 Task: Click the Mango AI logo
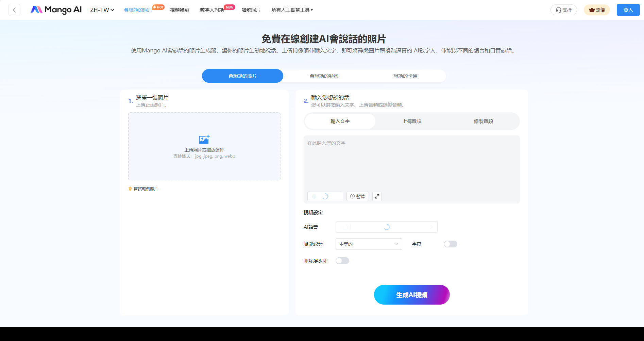[x=56, y=10]
